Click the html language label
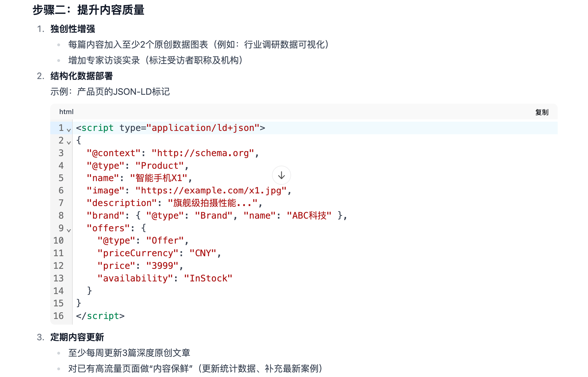Image resolution: width=588 pixels, height=377 pixels. tap(66, 112)
